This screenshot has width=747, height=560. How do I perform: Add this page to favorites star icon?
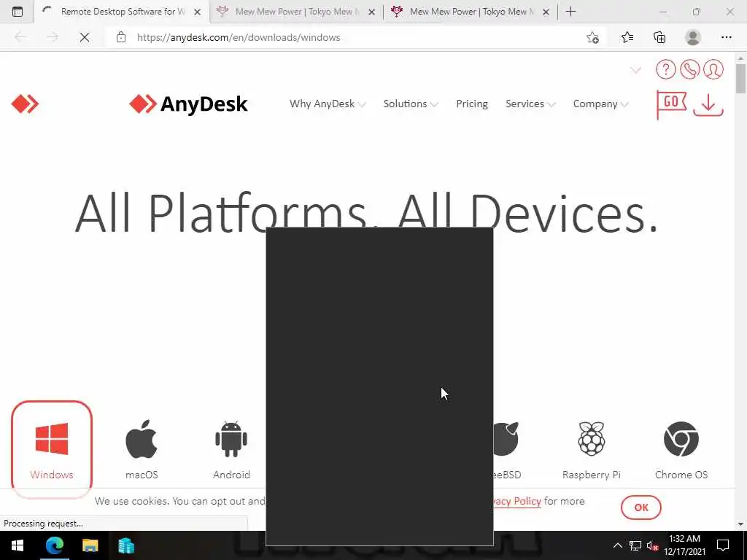[592, 37]
